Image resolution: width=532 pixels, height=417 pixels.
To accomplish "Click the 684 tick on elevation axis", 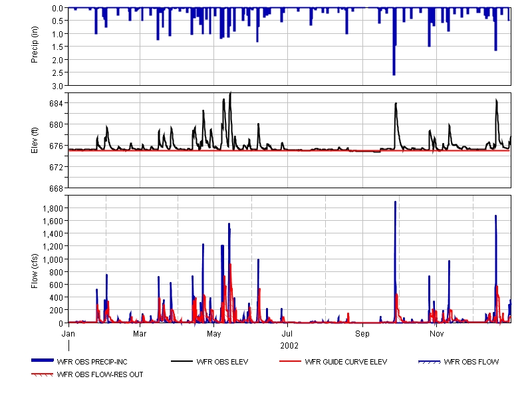I will [57, 103].
